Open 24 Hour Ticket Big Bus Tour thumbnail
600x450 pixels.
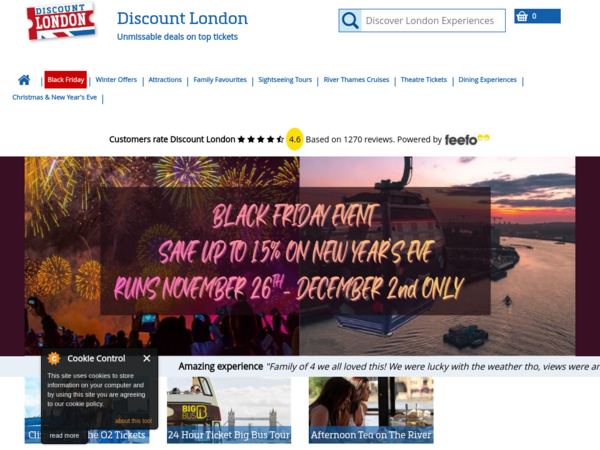pos(229,410)
